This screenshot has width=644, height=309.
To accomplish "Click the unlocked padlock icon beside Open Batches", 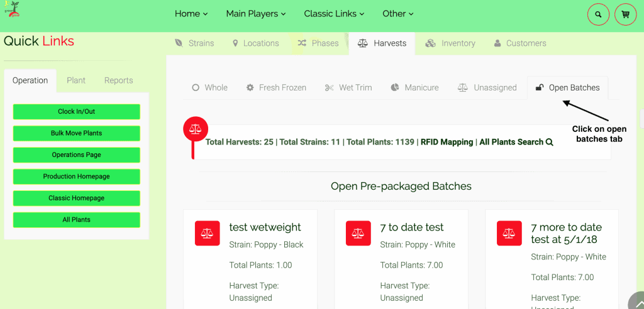I will (x=540, y=87).
